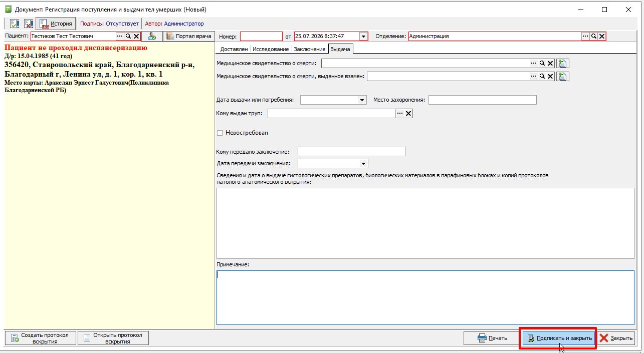This screenshot has width=644, height=353.
Task: Click Подписать и закрыть button
Action: (x=558, y=338)
